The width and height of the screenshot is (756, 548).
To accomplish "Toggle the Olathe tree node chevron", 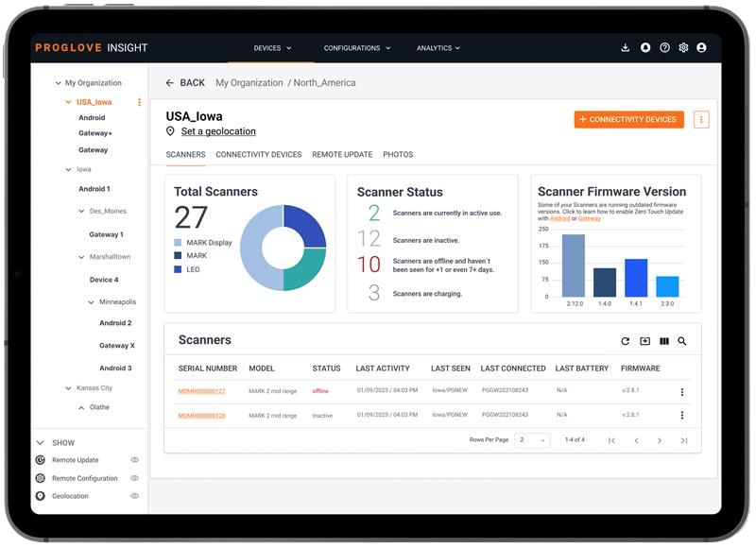I will 81,408.
